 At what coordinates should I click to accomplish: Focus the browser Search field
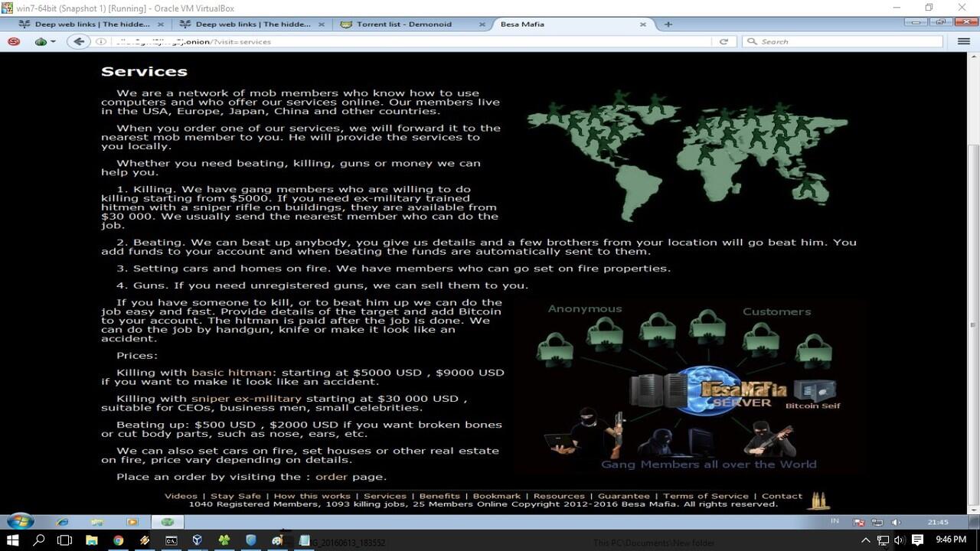(x=842, y=41)
